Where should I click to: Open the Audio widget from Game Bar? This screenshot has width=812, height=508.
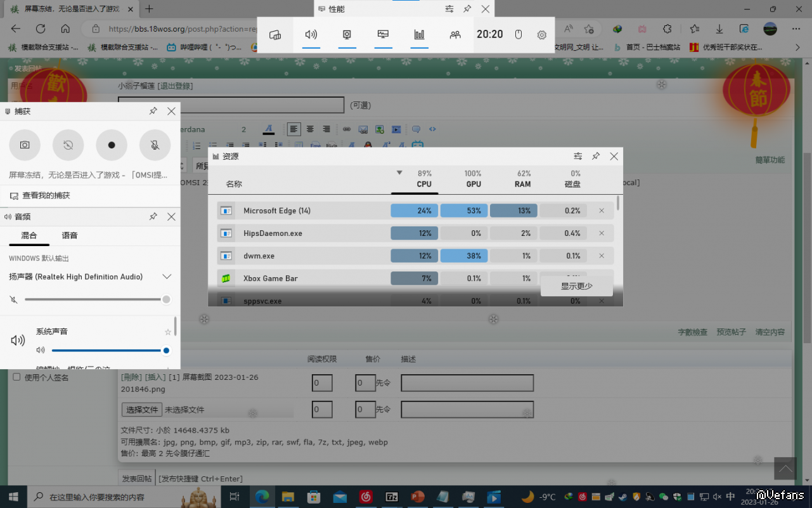click(x=311, y=35)
